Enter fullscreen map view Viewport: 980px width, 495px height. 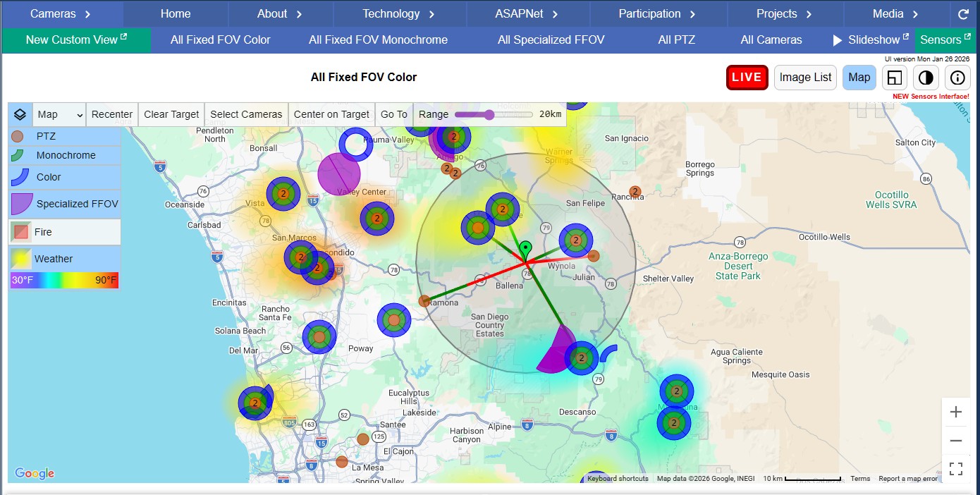coord(956,469)
